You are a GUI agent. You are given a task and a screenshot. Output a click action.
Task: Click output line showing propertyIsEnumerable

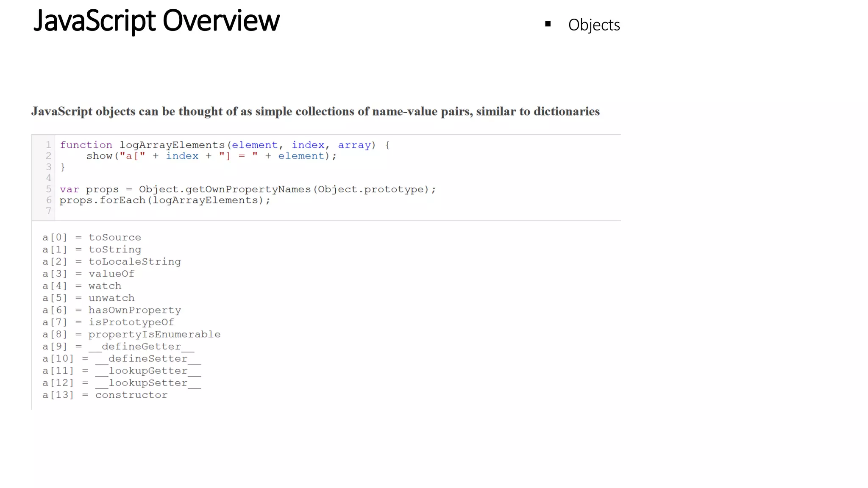click(x=131, y=334)
